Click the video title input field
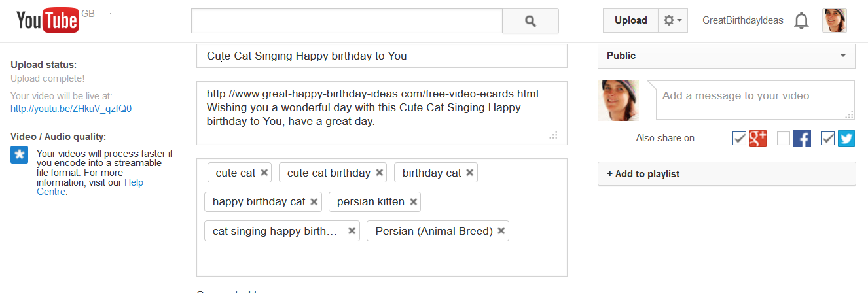868x293 pixels. point(382,56)
